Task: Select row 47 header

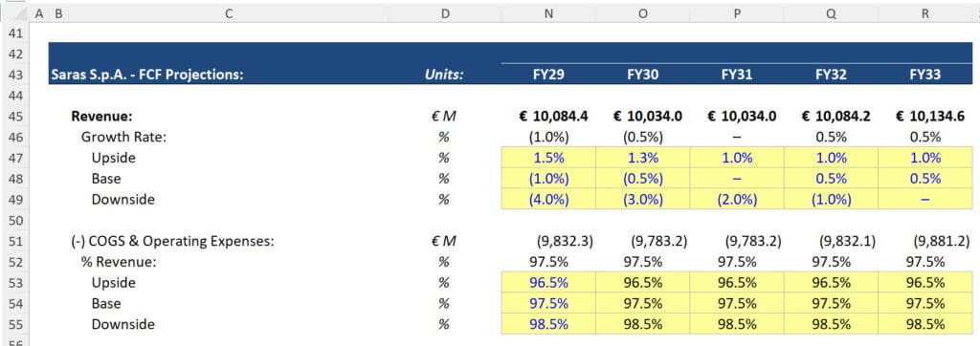Action: [x=15, y=158]
